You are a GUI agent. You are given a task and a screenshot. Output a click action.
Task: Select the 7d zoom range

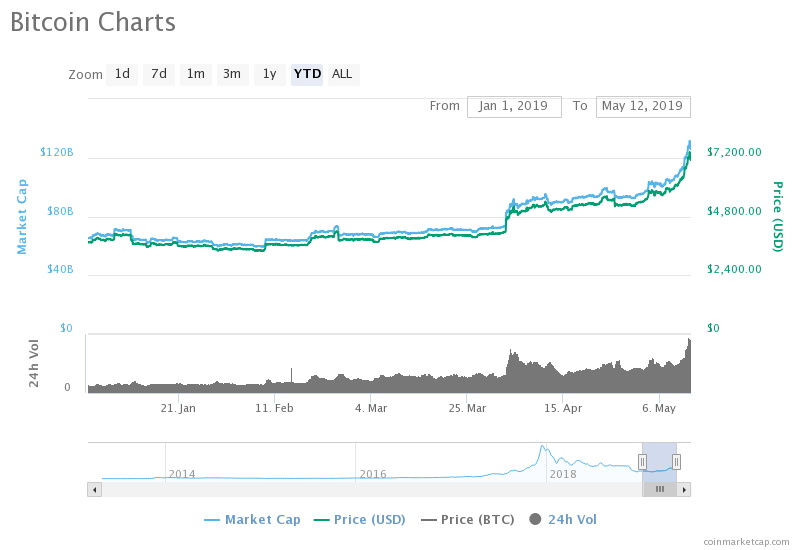click(x=159, y=74)
